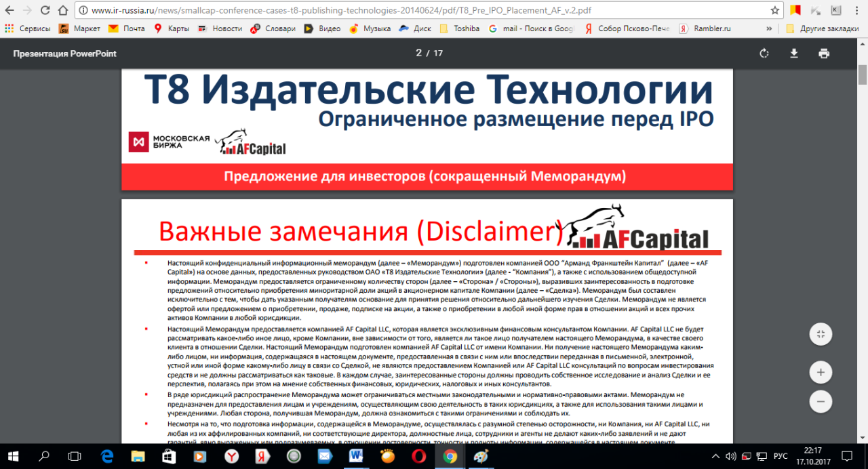The height and width of the screenshot is (469, 868).
Task: Open the Почта bookmark
Action: point(127,28)
